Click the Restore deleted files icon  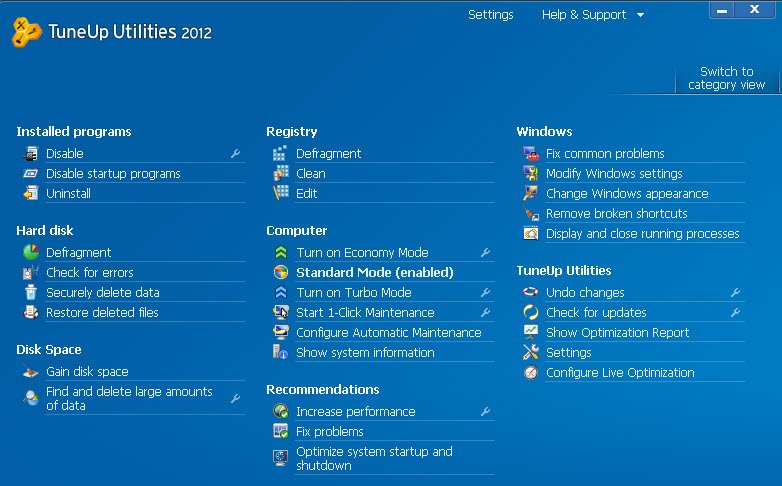30,312
